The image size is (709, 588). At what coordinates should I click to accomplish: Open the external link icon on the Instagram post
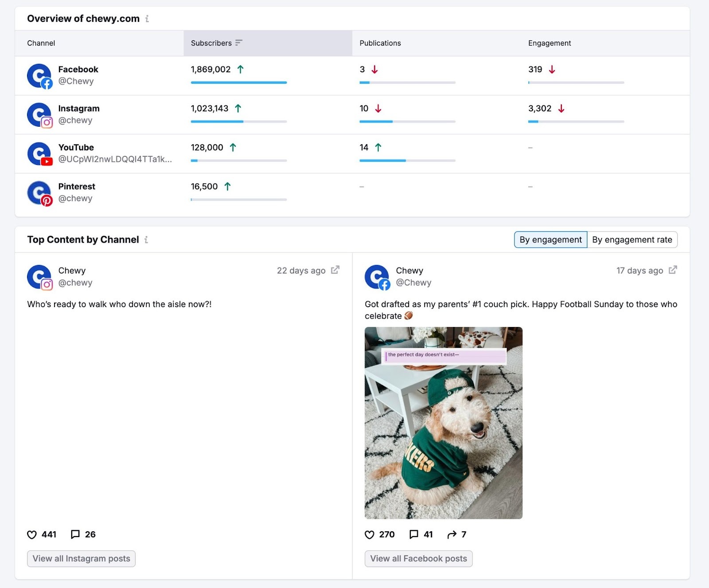point(335,270)
